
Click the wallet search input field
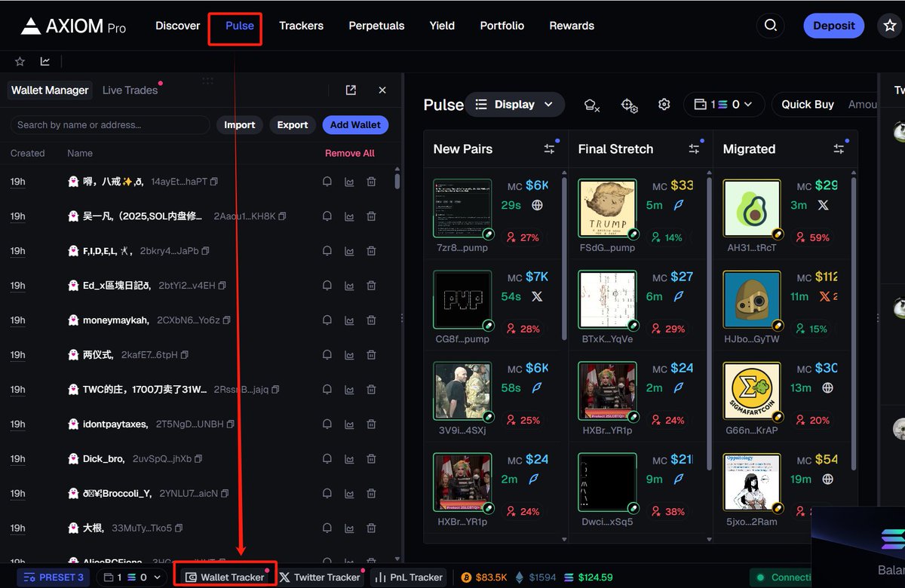[109, 125]
